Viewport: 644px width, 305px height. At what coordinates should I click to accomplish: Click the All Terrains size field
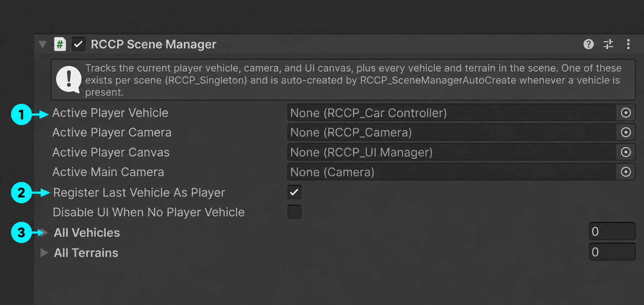[x=612, y=252]
